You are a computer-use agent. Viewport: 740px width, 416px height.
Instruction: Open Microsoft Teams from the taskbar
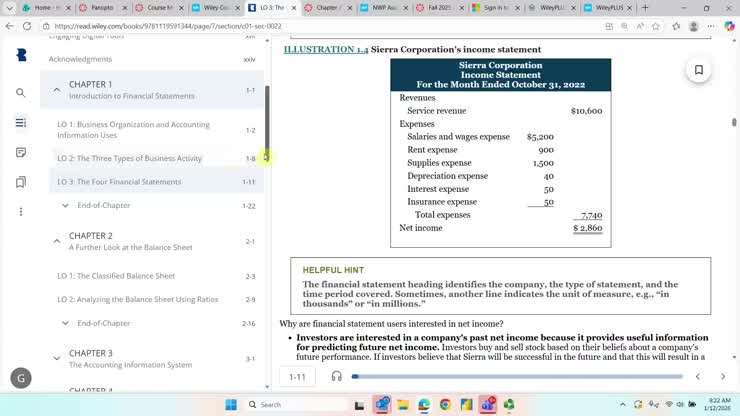coord(488,405)
